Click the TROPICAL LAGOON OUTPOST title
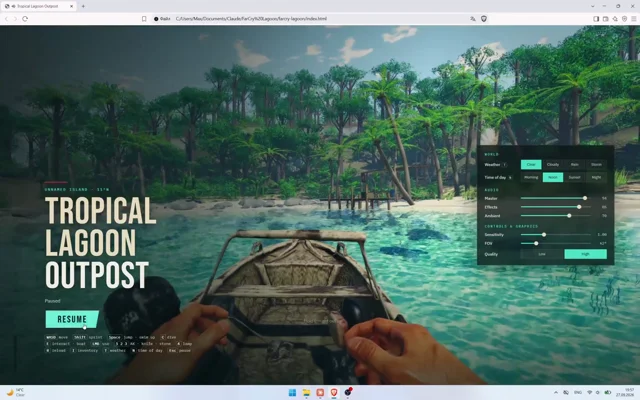The image size is (640, 400). coord(100,243)
